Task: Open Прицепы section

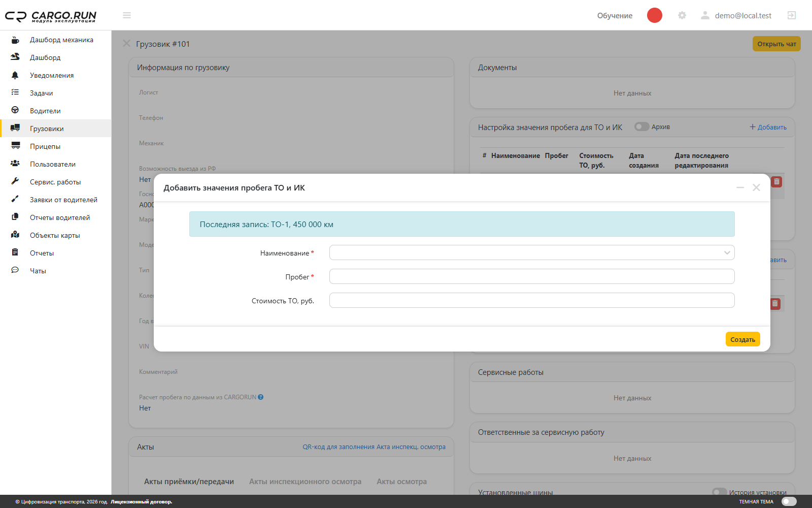Action: pyautogui.click(x=56, y=146)
